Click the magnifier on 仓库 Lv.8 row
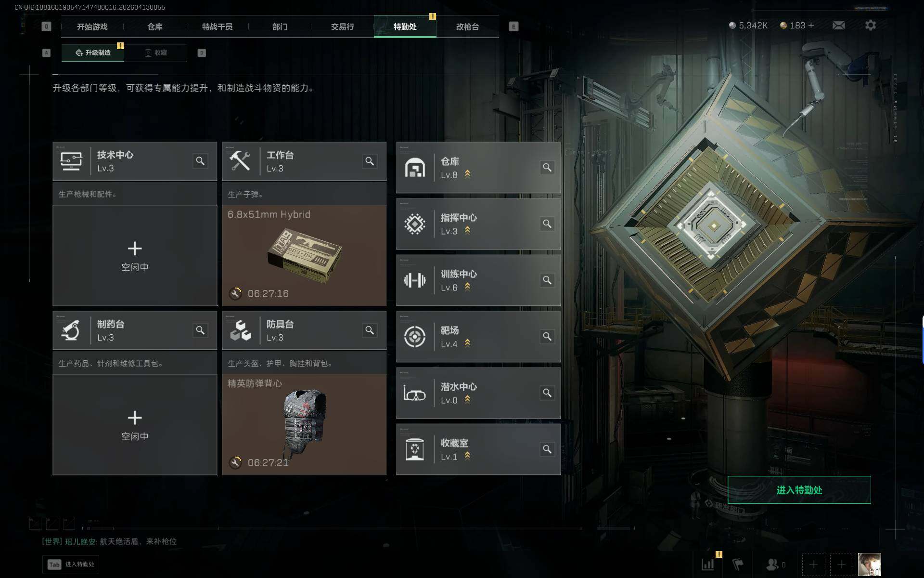Image resolution: width=924 pixels, height=578 pixels. pos(547,167)
